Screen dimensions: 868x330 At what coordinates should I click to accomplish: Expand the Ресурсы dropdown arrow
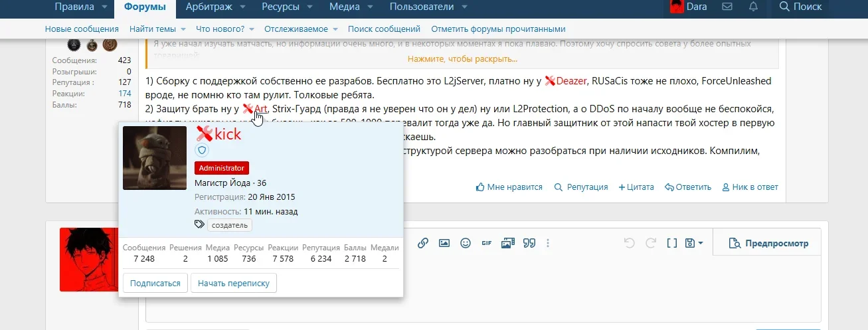(311, 7)
